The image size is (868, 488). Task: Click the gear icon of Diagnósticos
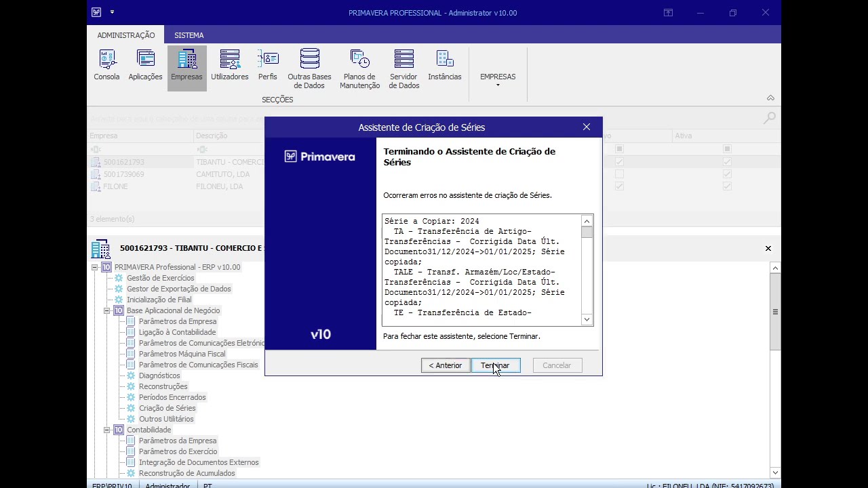coord(131,375)
